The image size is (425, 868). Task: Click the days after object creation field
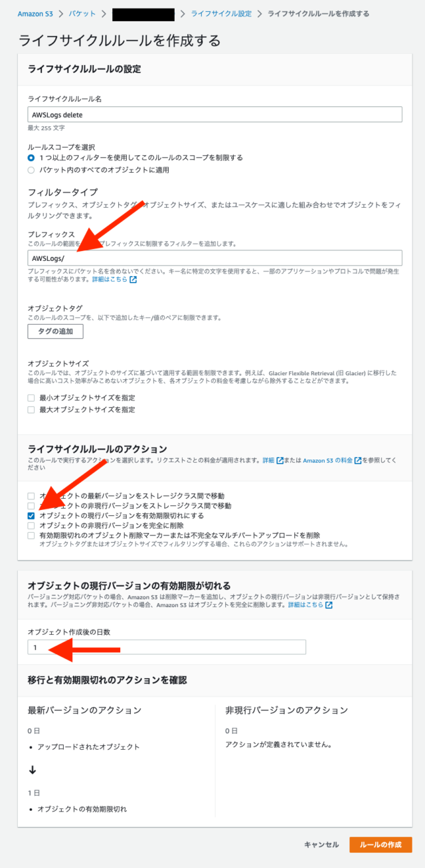[167, 647]
